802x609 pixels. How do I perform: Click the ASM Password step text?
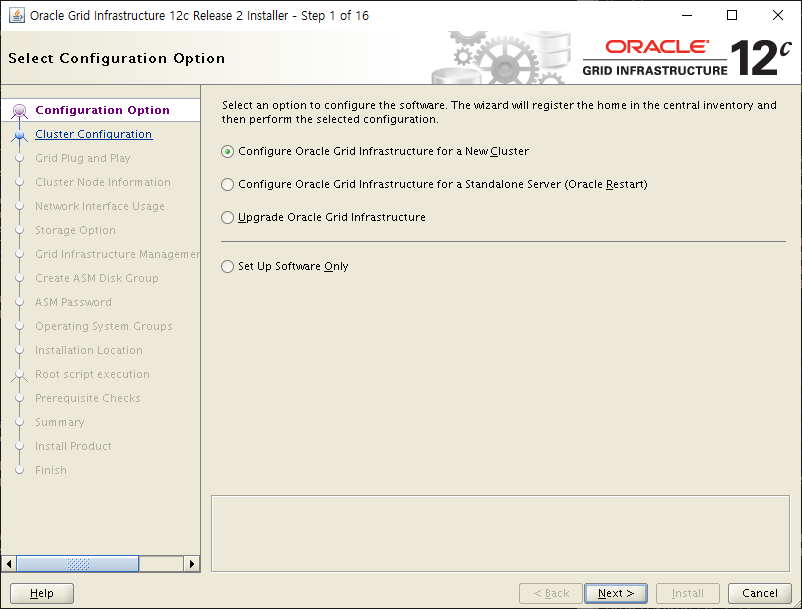tap(73, 302)
